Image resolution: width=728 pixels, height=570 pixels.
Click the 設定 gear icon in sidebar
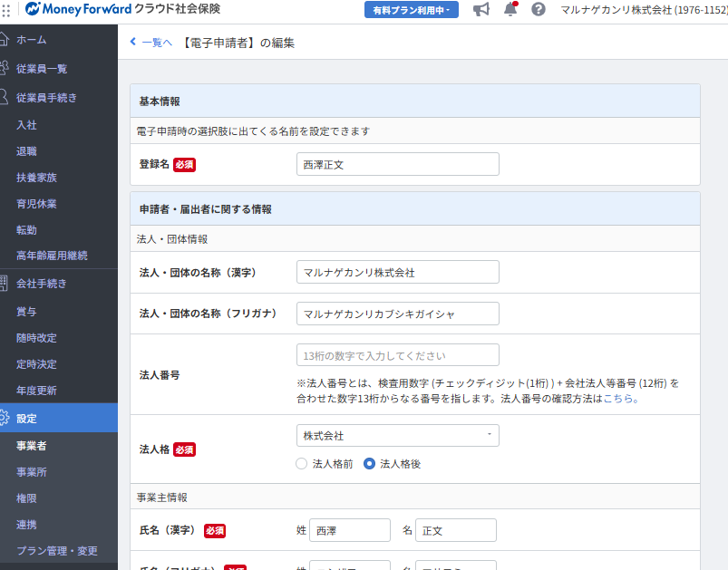(x=4, y=418)
